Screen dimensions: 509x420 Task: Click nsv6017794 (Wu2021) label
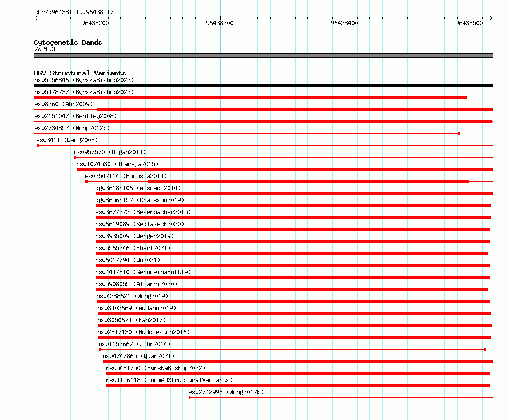[128, 260]
